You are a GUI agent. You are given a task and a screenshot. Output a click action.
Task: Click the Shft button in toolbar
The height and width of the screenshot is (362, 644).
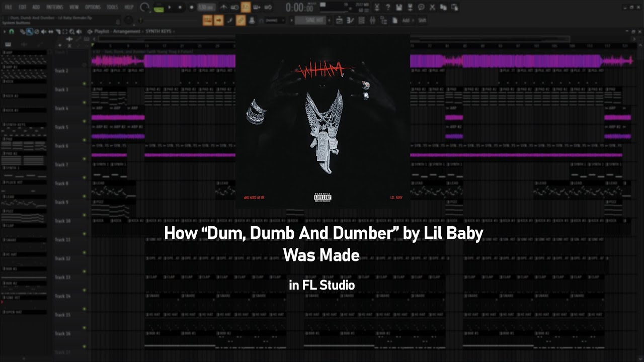coord(422,20)
